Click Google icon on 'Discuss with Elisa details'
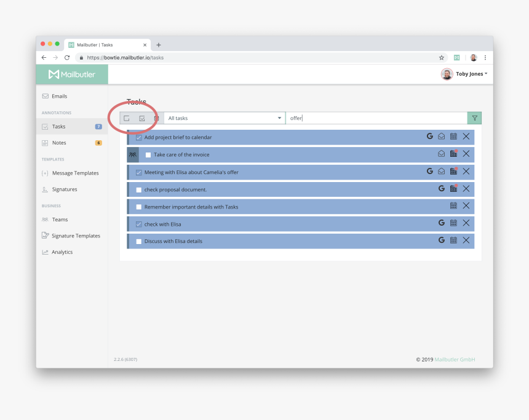Image resolution: width=529 pixels, height=420 pixels. coord(441,240)
